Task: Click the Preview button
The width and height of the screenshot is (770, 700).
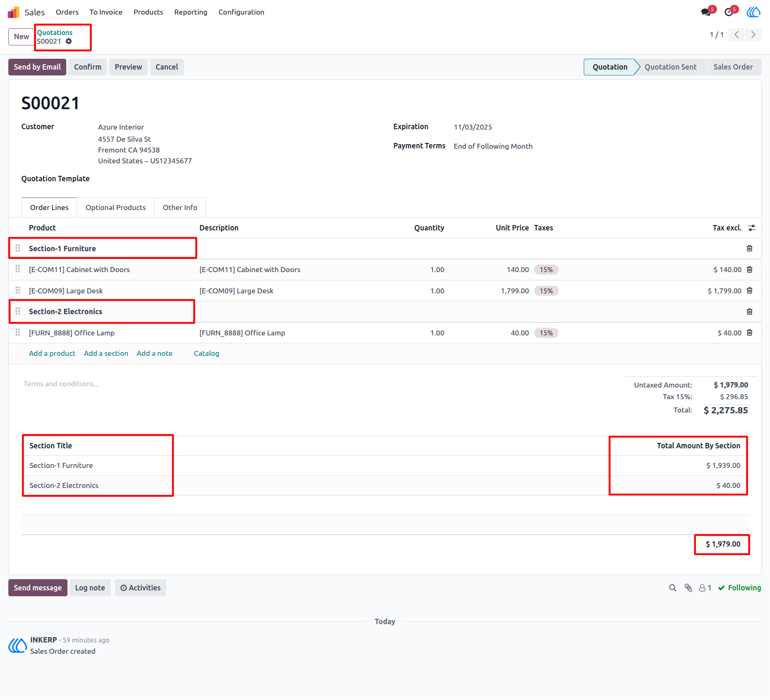Action: click(128, 67)
